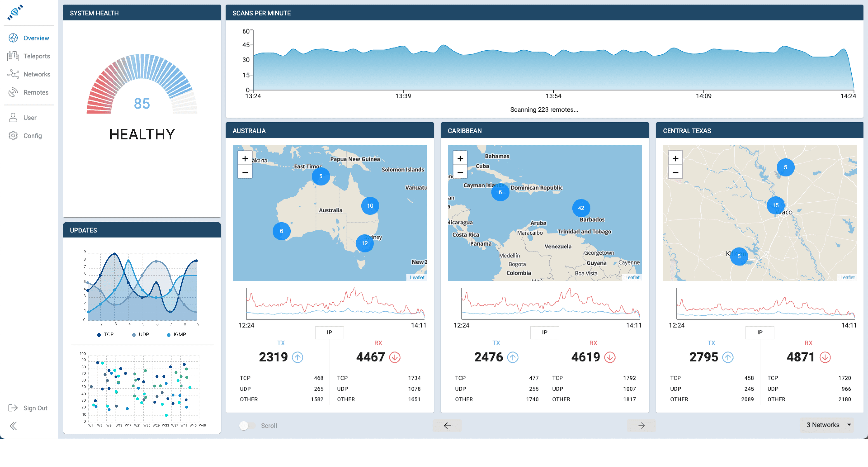The width and height of the screenshot is (868, 467).
Task: Zoom in on the Caribbean map
Action: (x=460, y=158)
